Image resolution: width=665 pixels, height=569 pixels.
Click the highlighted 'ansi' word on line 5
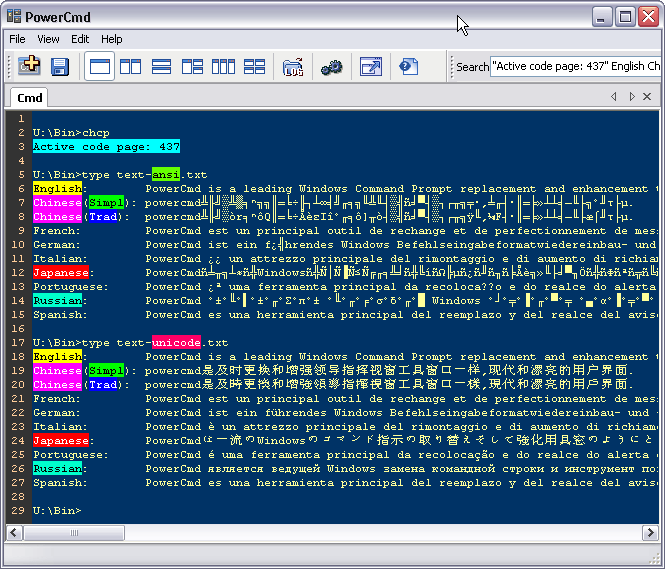click(166, 174)
